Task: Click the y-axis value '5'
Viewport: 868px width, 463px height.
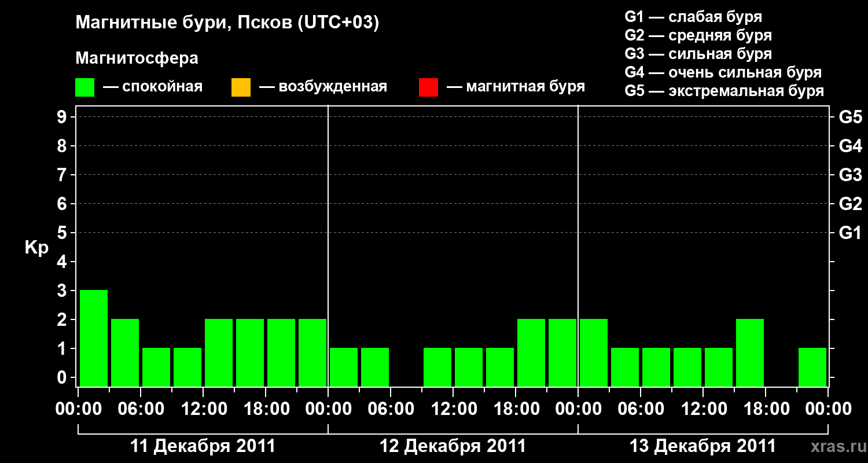Action: point(63,233)
